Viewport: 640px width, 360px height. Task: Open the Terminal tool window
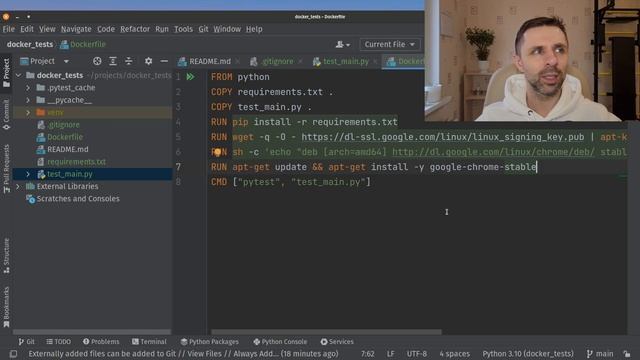149,342
